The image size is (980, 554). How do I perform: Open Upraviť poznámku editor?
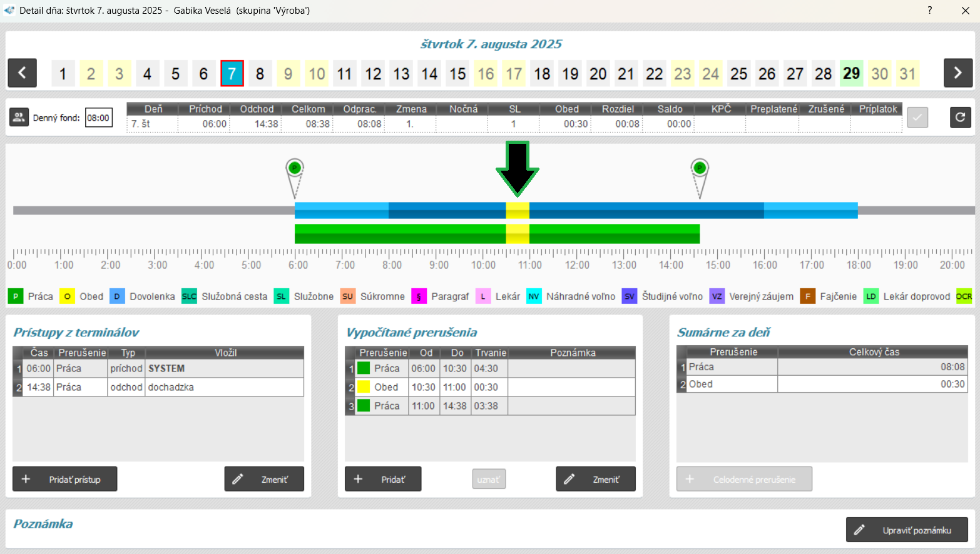[907, 530]
